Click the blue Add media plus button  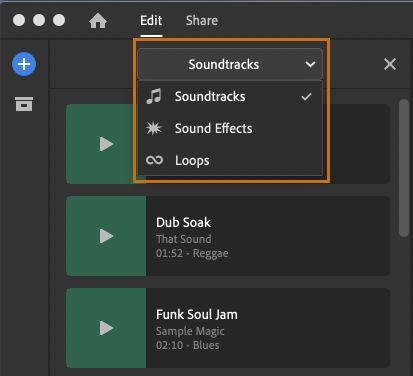click(x=24, y=64)
